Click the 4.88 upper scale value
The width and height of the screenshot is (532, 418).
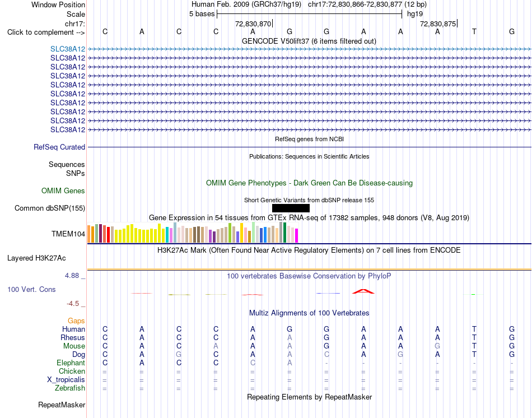(x=72, y=276)
